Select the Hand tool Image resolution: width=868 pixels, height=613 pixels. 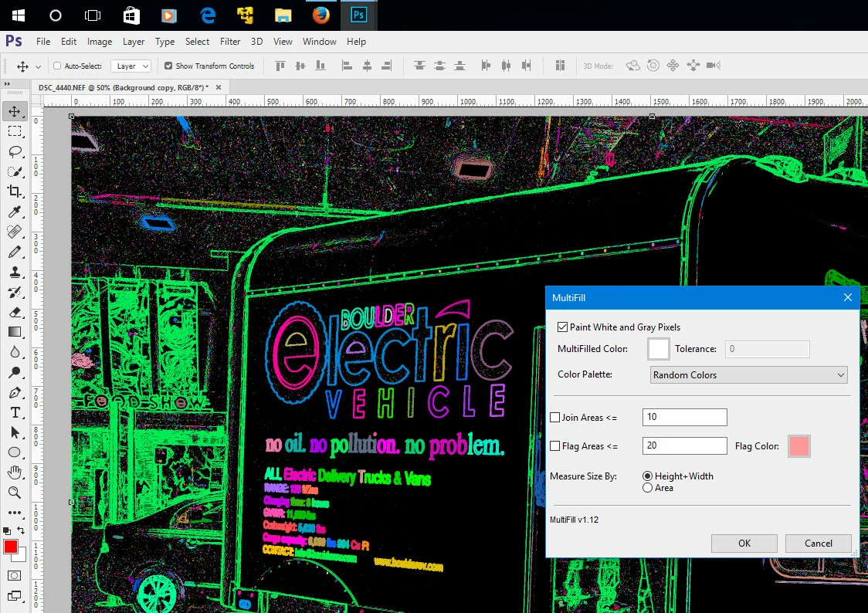click(x=15, y=472)
